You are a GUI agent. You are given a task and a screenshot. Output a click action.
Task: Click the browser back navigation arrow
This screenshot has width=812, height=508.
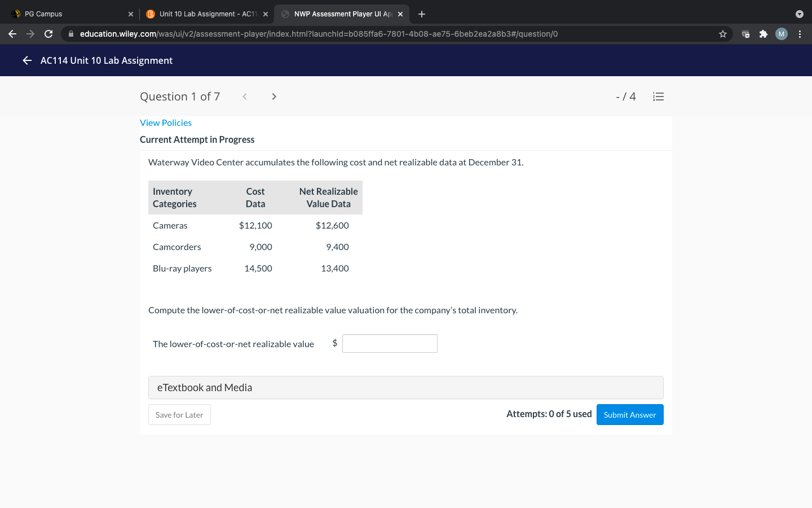(12, 34)
